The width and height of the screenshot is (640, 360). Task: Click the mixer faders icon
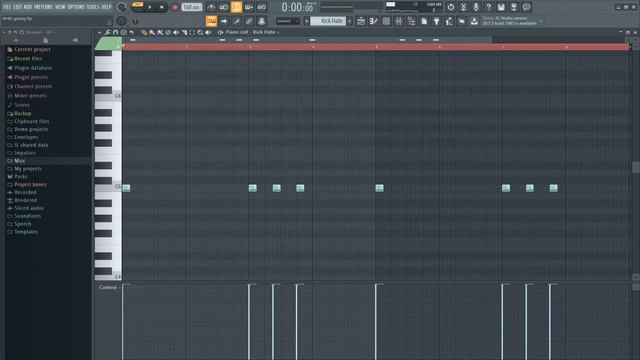click(x=399, y=21)
